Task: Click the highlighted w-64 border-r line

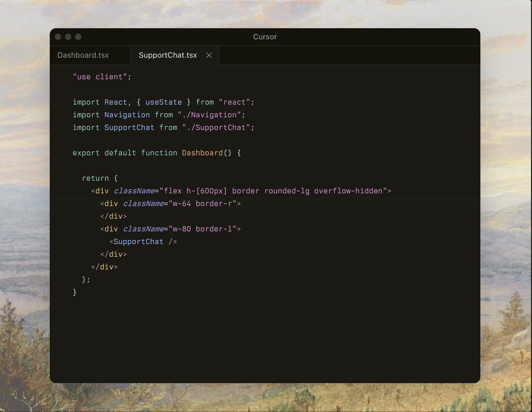Action: coord(170,203)
